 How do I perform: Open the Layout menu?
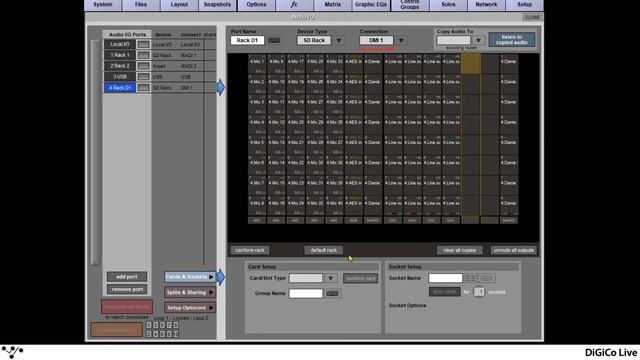click(179, 5)
